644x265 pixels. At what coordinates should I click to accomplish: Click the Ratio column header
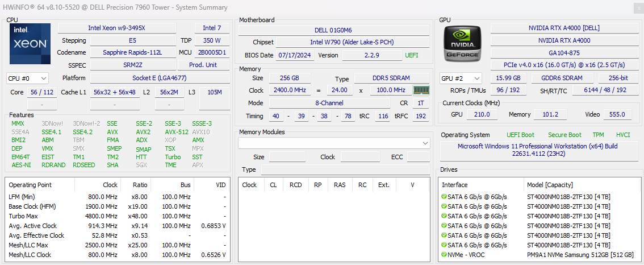click(136, 185)
